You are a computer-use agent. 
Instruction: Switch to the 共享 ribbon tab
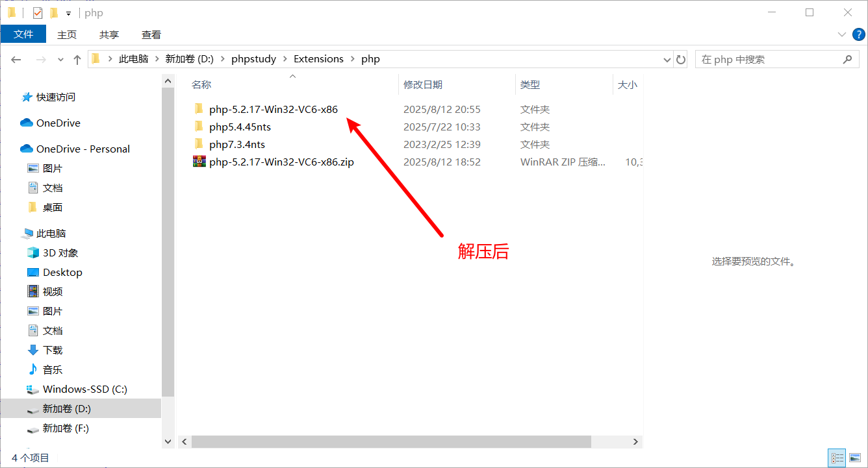(108, 34)
